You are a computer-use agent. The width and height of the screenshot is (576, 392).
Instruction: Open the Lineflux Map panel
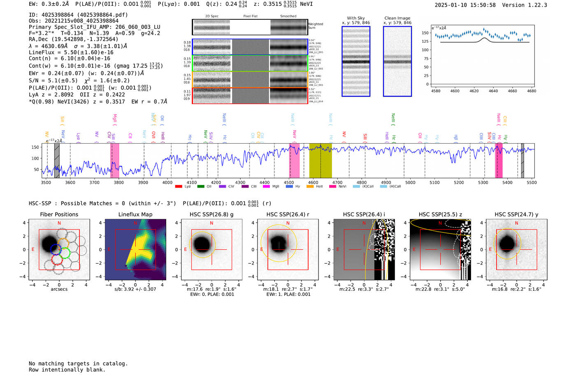pyautogui.click(x=135, y=250)
